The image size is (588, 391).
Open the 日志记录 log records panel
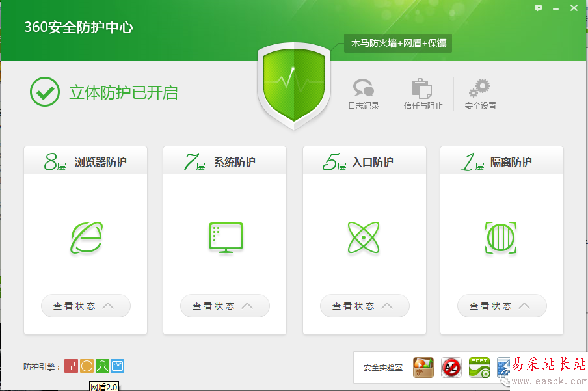point(364,94)
